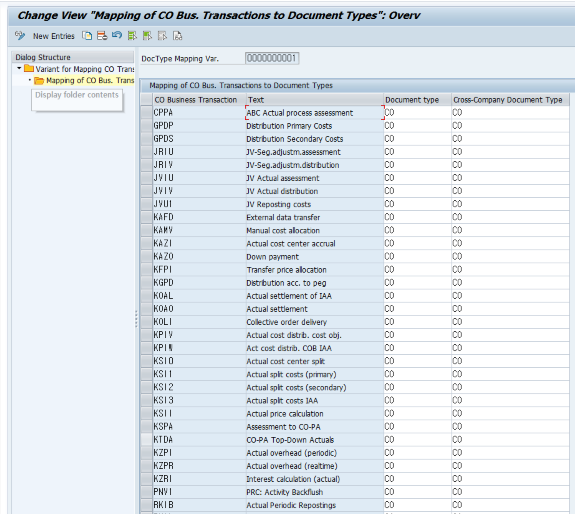
Task: Click the 'Actual price calculation' text cell
Action: click(x=314, y=414)
